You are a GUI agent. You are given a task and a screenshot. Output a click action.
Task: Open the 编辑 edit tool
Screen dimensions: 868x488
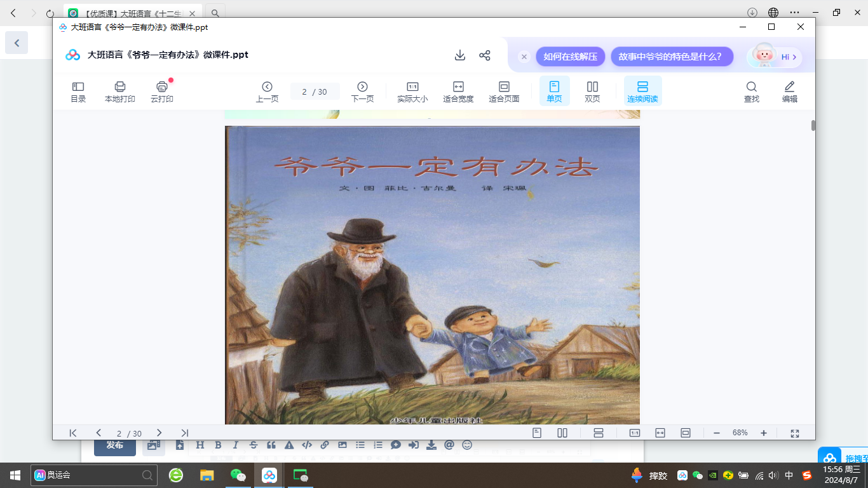(x=790, y=92)
